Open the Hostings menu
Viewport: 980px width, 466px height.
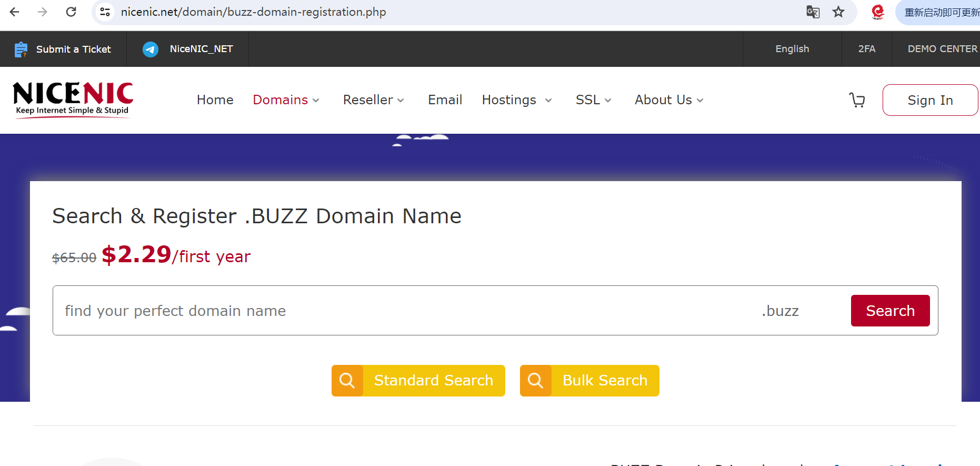coord(509,100)
